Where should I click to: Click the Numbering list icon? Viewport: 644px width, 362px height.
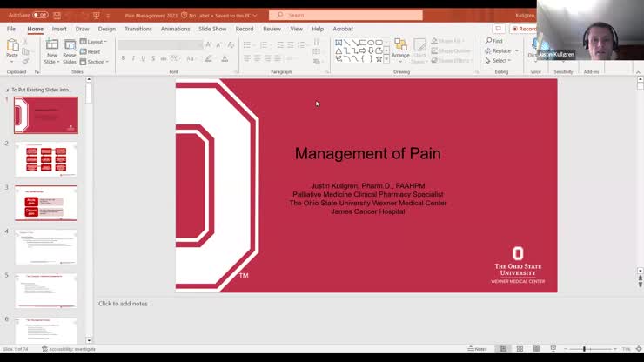coord(264,44)
